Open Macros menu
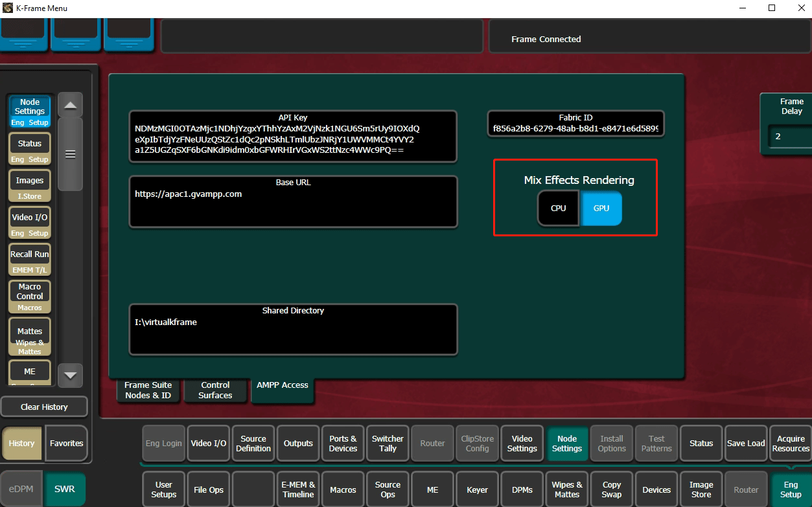This screenshot has width=812, height=507. (x=343, y=490)
